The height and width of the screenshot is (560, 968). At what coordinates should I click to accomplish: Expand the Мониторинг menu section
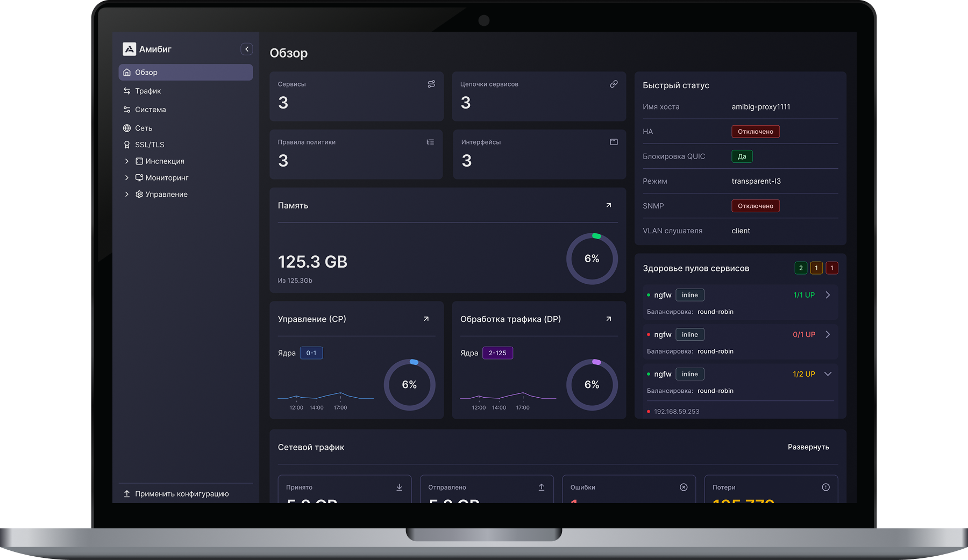(127, 178)
